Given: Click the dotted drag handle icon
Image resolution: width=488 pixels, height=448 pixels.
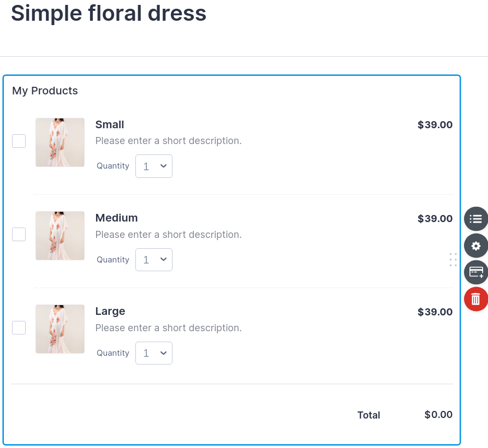Looking at the screenshot, I should tap(453, 260).
